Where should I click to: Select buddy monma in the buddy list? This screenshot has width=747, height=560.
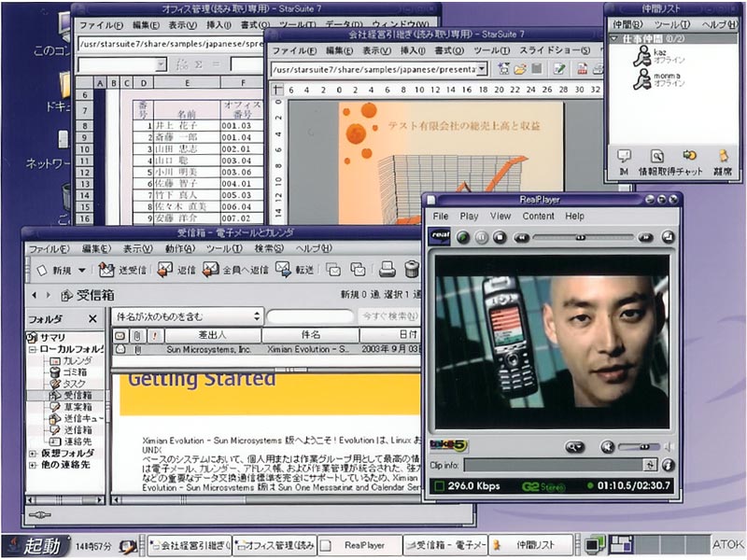[x=659, y=79]
